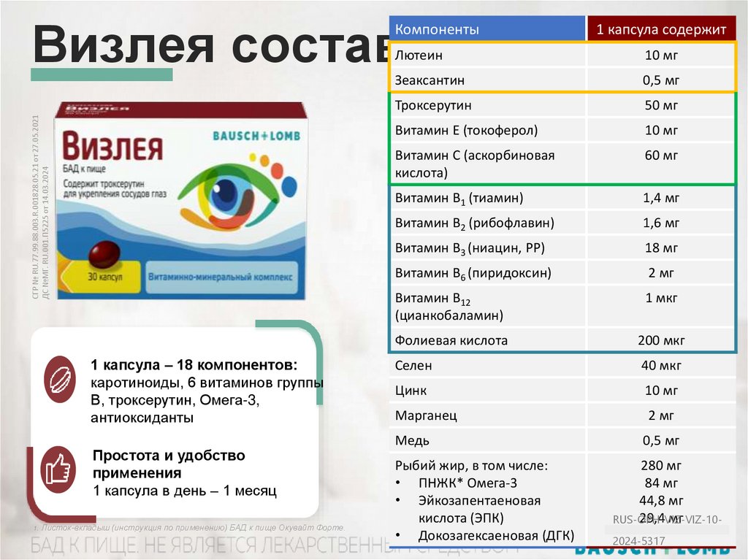Click 'Рыбий жир, в том числе:' text
Image resolution: width=748 pixels, height=560 pixels.
471,466
